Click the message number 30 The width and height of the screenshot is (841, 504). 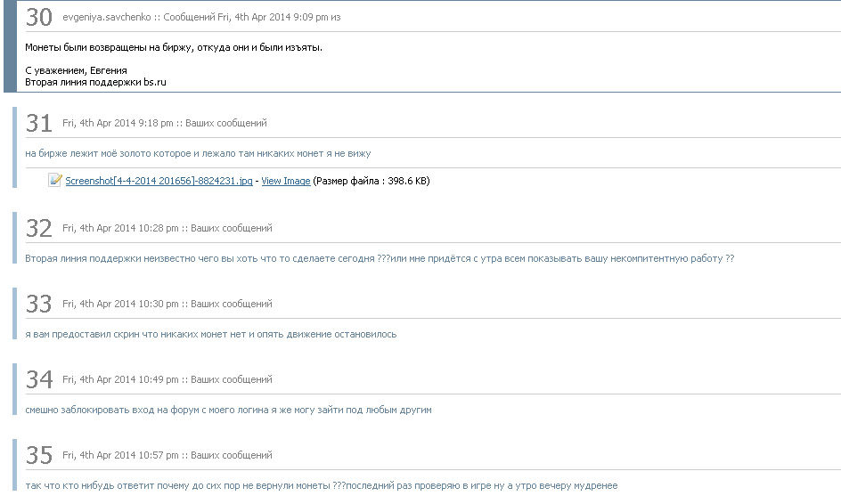(x=39, y=18)
